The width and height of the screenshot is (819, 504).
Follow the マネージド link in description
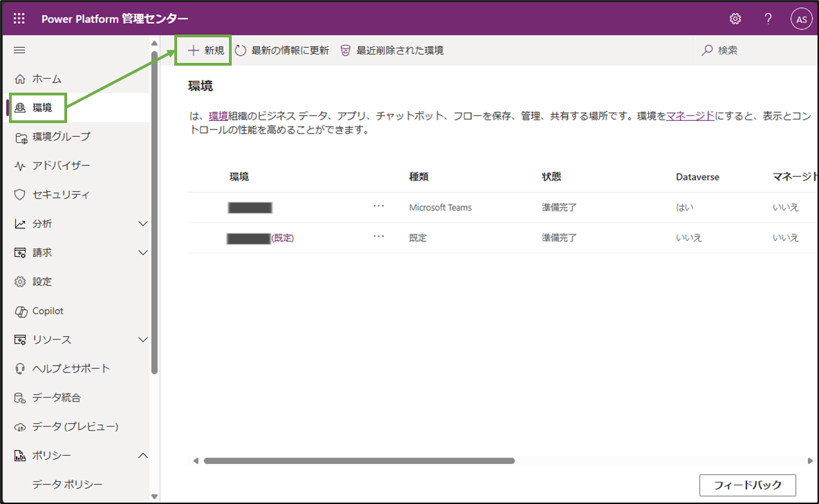pyautogui.click(x=690, y=116)
